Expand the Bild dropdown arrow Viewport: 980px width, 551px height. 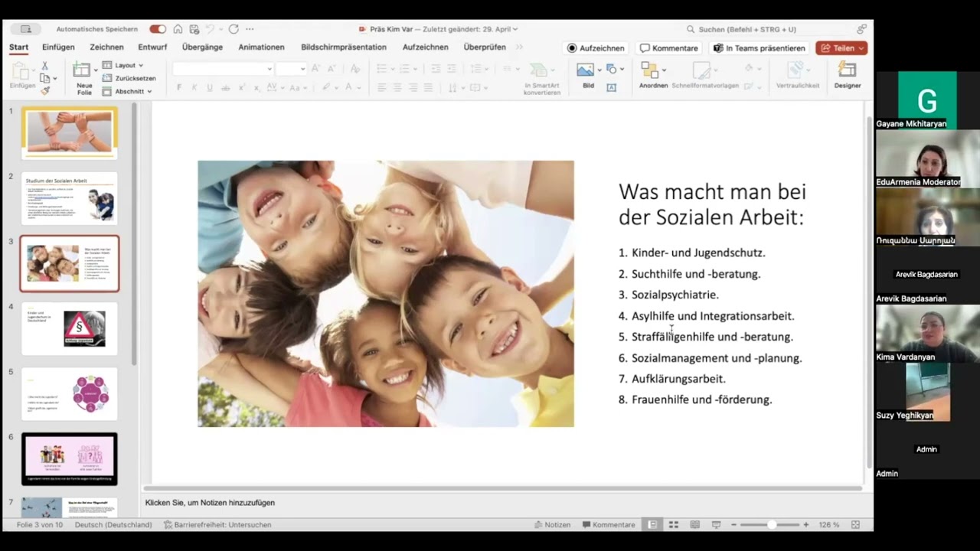click(x=599, y=70)
